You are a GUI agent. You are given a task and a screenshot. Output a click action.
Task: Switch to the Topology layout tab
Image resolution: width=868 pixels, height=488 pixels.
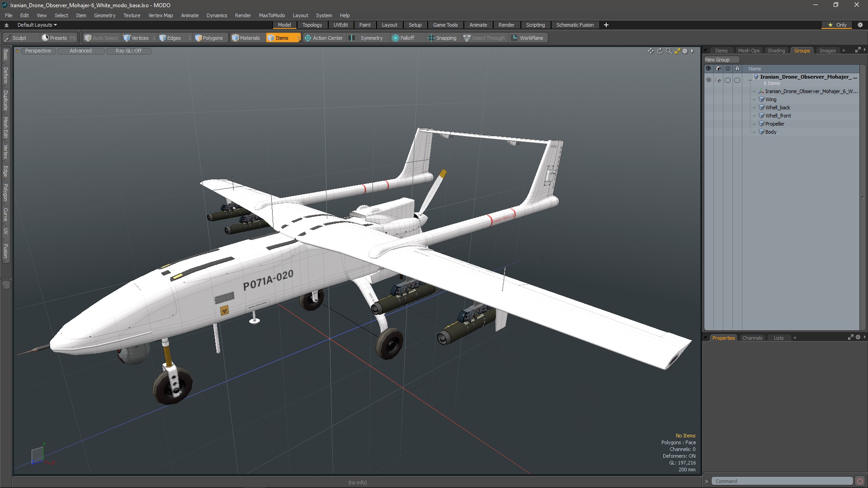pyautogui.click(x=312, y=25)
